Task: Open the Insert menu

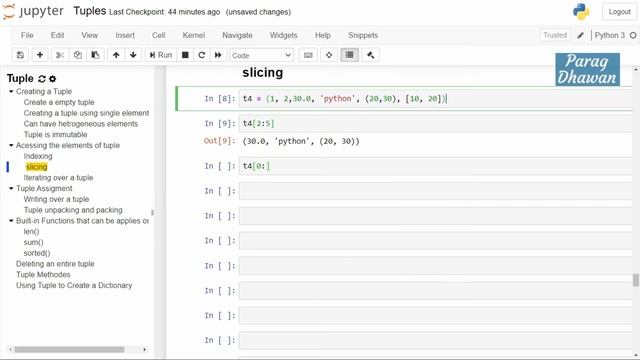Action: (x=125, y=36)
